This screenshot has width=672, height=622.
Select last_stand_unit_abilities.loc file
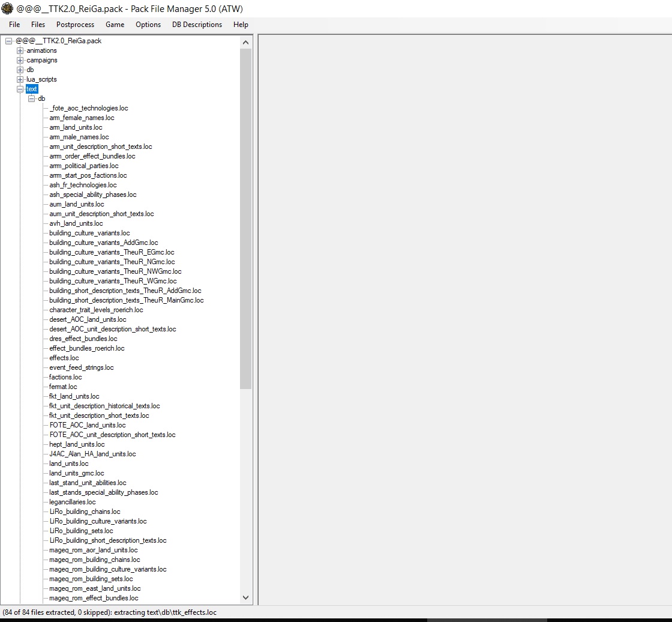(x=88, y=483)
